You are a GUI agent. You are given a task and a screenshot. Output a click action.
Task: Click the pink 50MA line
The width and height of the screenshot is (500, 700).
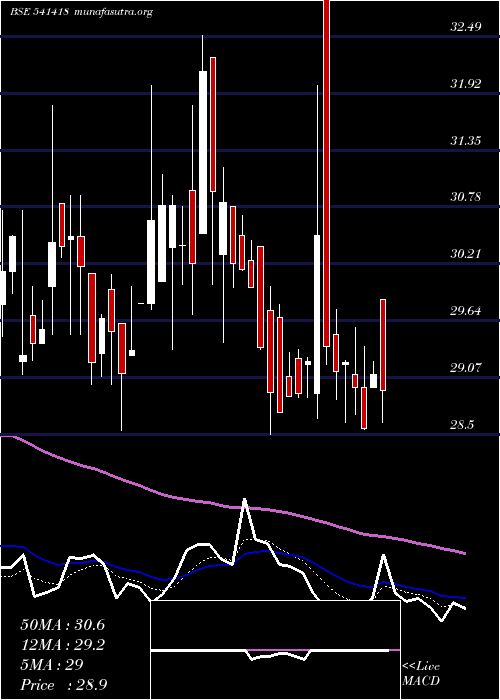(x=232, y=507)
